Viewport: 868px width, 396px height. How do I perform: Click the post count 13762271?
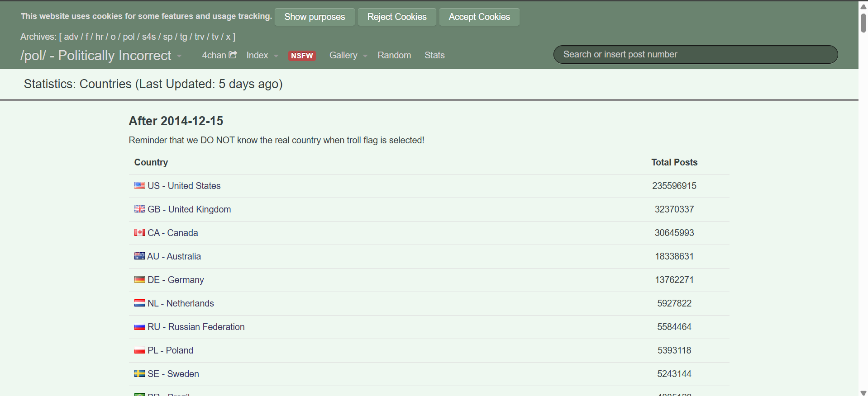pyautogui.click(x=674, y=280)
